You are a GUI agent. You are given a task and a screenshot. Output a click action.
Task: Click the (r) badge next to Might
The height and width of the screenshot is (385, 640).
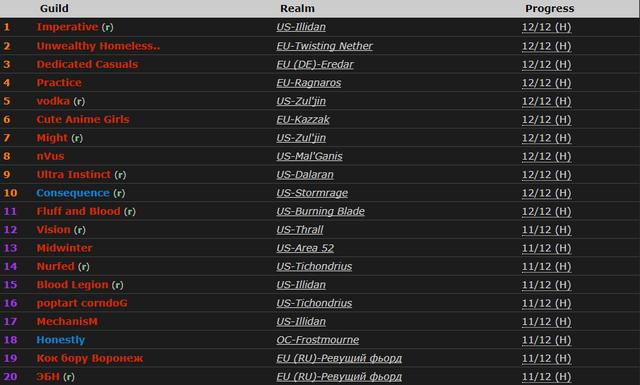[x=77, y=138]
